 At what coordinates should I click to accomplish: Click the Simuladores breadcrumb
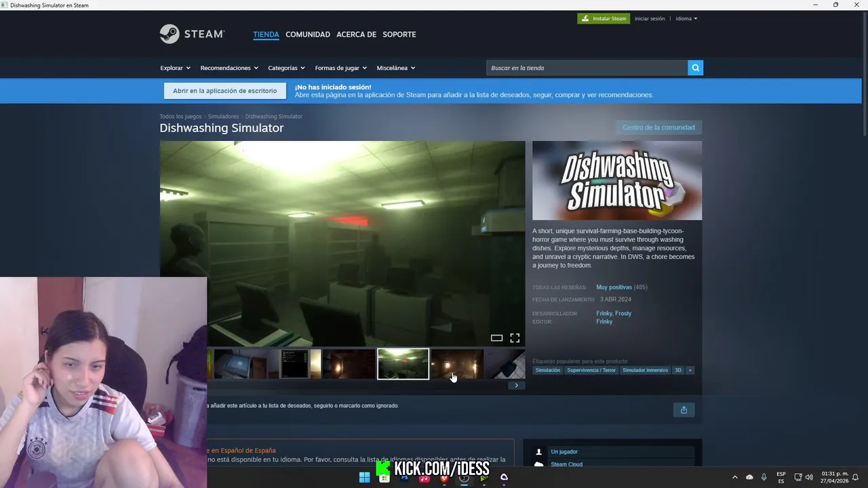pos(223,117)
